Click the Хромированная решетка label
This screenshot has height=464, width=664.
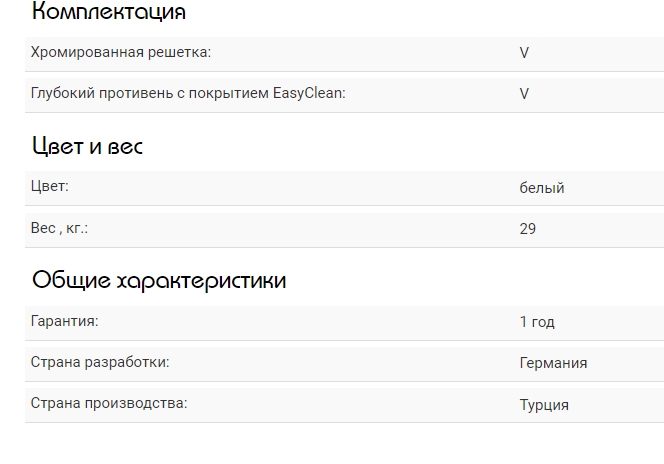(121, 52)
